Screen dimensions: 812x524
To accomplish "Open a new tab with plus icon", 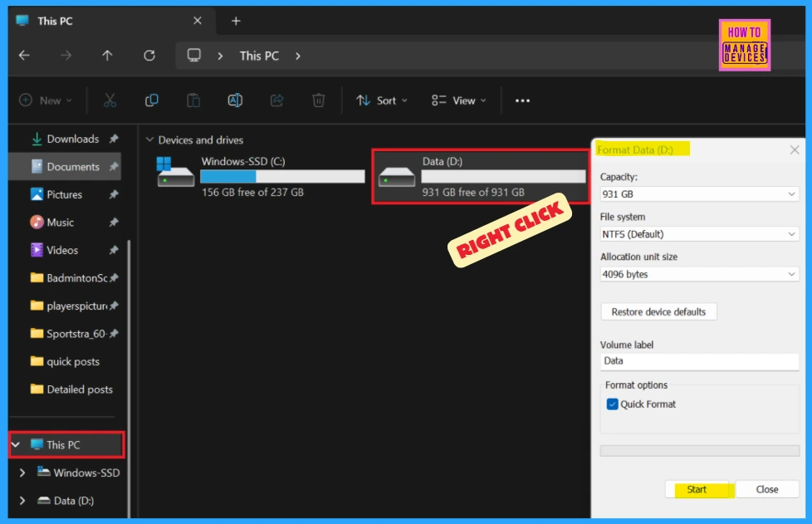I will pyautogui.click(x=236, y=22).
